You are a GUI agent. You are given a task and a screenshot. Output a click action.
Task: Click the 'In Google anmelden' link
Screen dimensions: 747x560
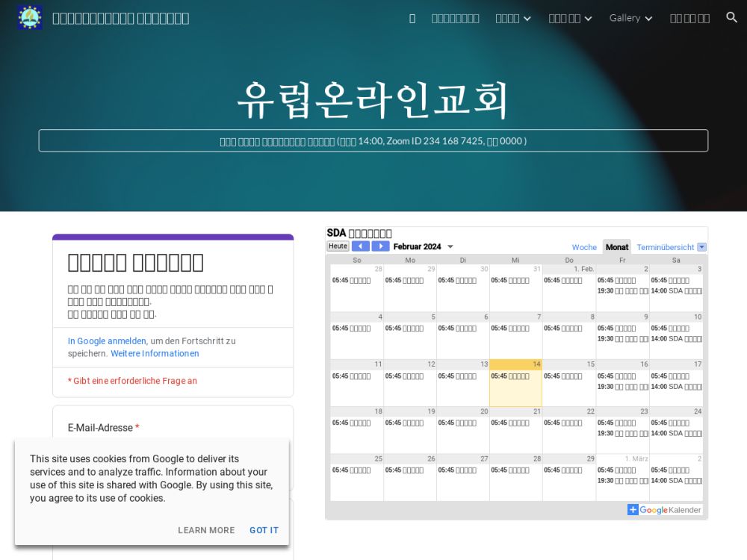[x=107, y=341]
